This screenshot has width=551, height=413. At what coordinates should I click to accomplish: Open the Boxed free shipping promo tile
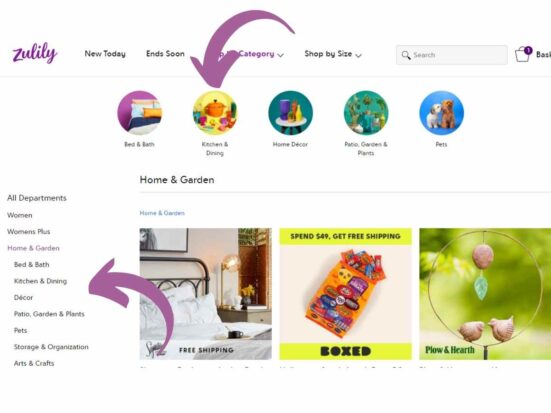coord(345,294)
